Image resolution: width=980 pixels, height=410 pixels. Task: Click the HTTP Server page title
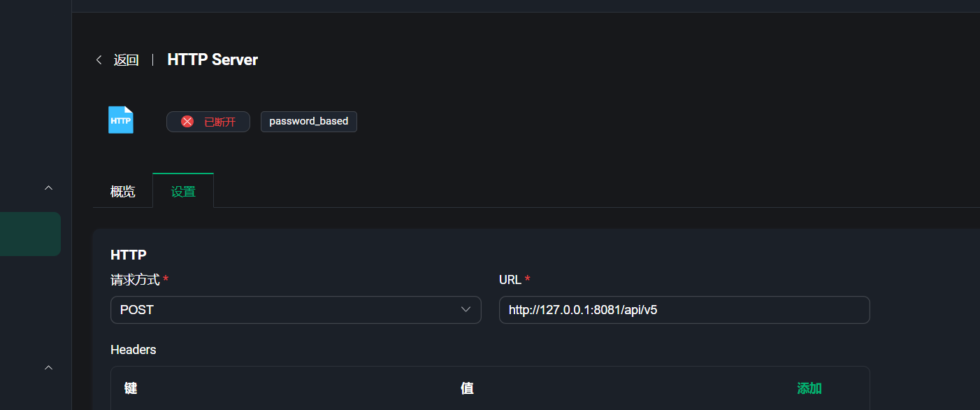coord(212,60)
